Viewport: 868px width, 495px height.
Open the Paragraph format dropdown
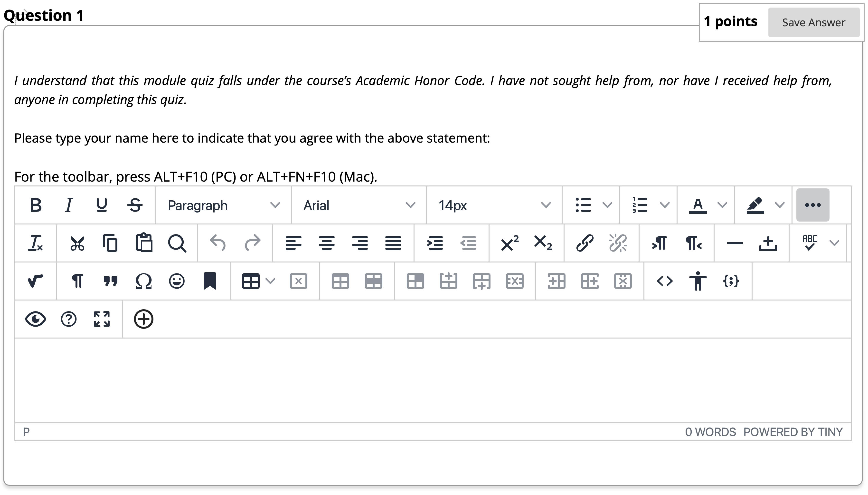(224, 205)
